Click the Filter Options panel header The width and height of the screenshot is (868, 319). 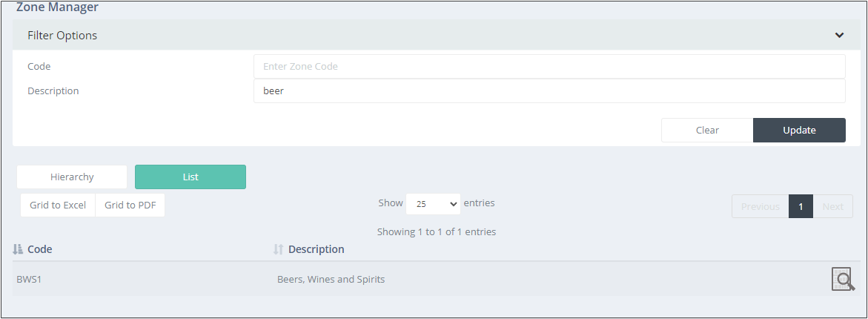click(x=434, y=35)
